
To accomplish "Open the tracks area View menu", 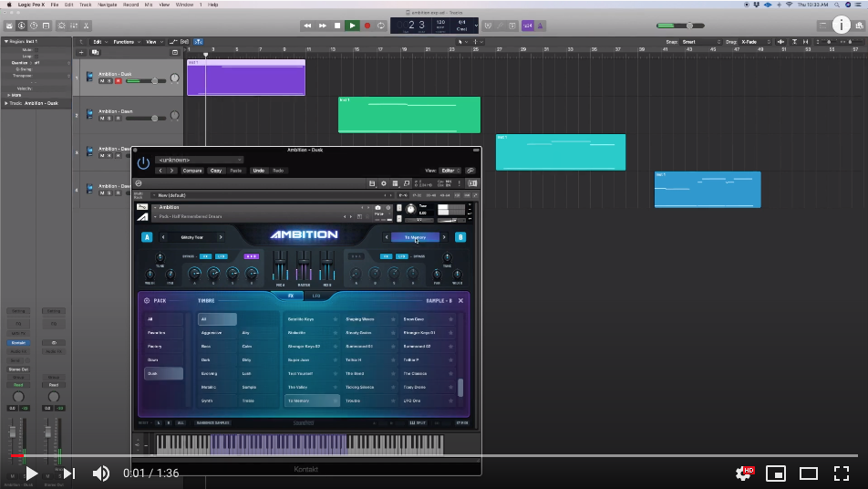I will pyautogui.click(x=152, y=42).
